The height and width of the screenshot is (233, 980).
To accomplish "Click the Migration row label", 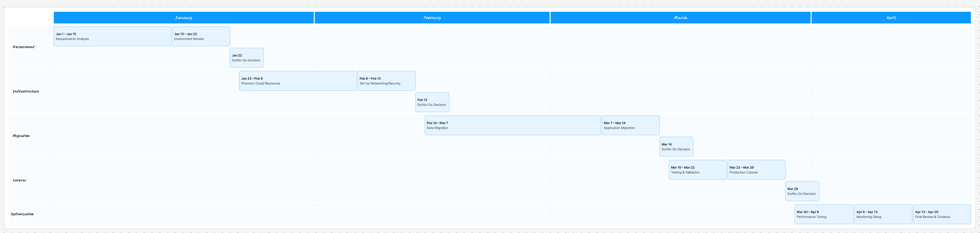I will point(21,136).
